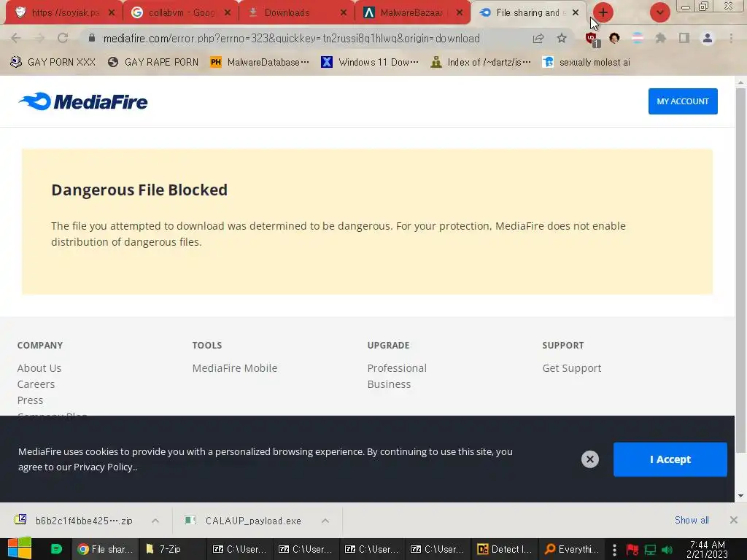
Task: Dismiss cookie banner with the X icon
Action: point(589,459)
